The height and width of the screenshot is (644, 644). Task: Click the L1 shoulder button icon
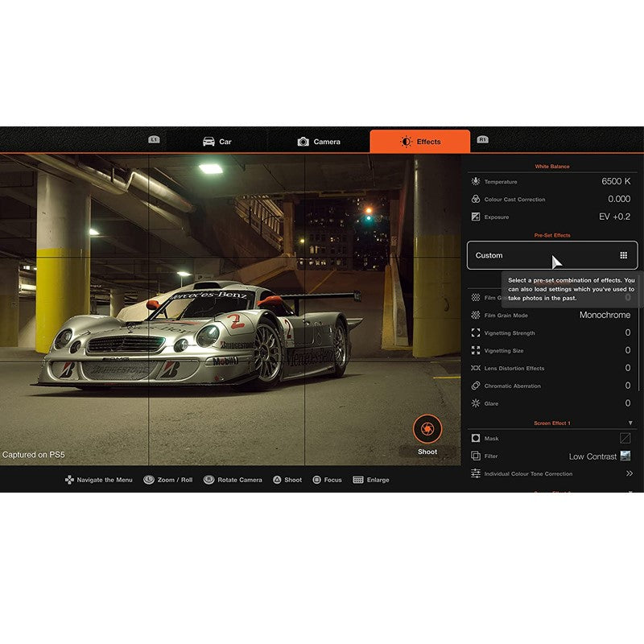pos(154,139)
